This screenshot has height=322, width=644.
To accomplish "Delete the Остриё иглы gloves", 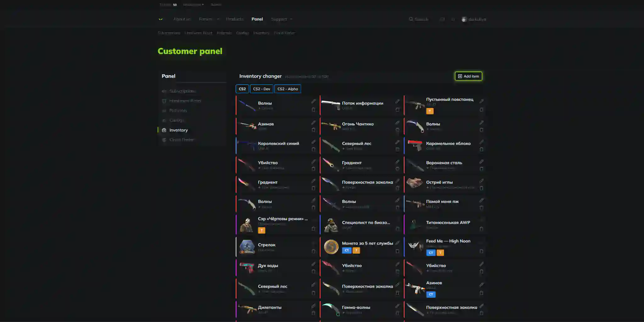I will tap(481, 188).
